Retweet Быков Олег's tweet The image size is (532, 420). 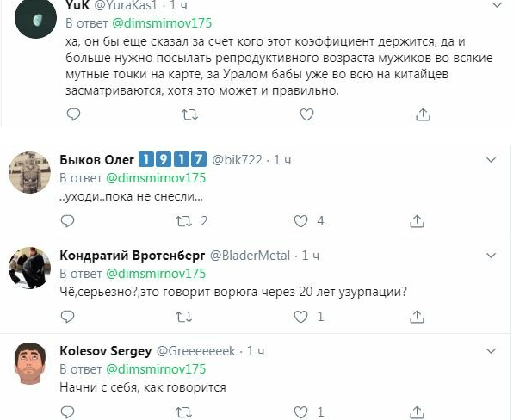(184, 221)
